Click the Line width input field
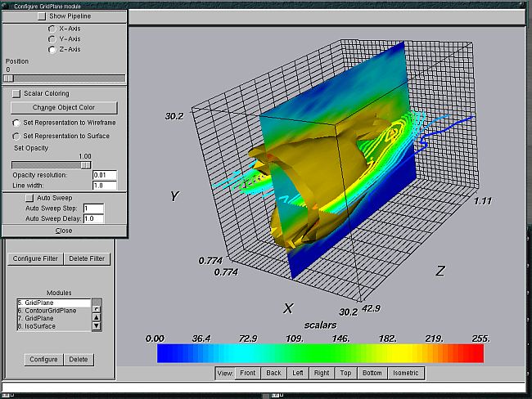Screen dimensions: 532x399 (104, 186)
